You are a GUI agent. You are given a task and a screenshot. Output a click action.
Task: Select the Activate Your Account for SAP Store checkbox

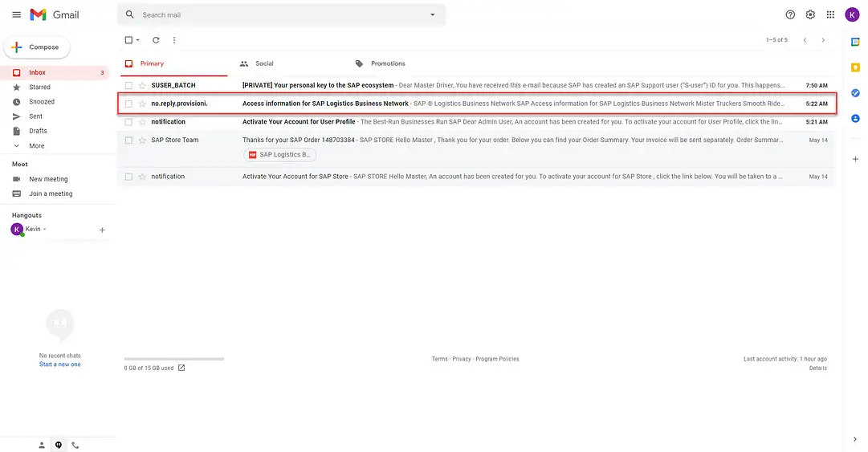tap(128, 177)
